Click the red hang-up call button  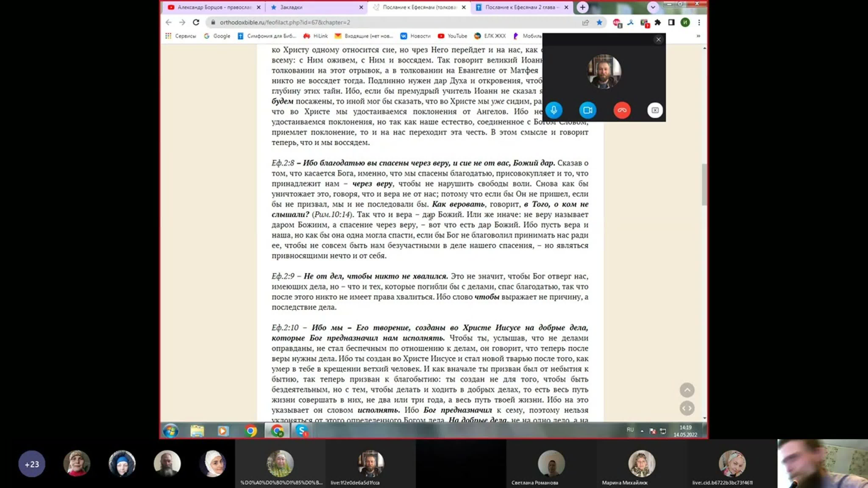point(622,110)
